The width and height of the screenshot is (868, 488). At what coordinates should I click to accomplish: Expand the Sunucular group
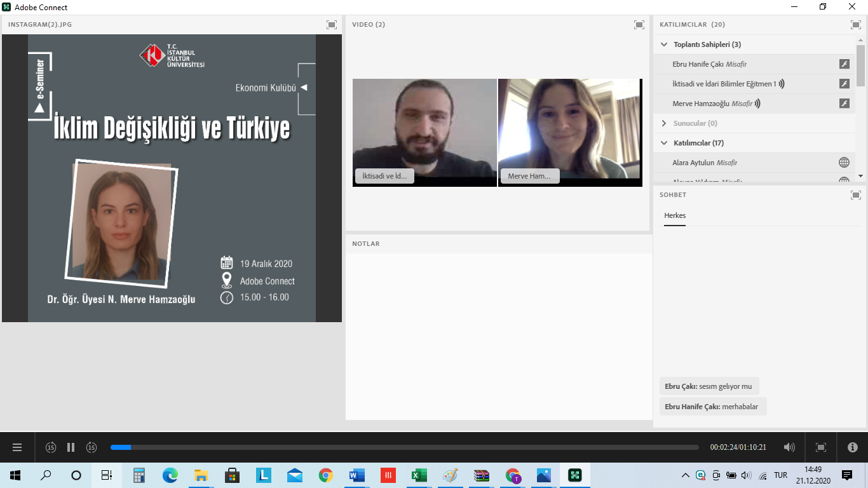(x=664, y=123)
